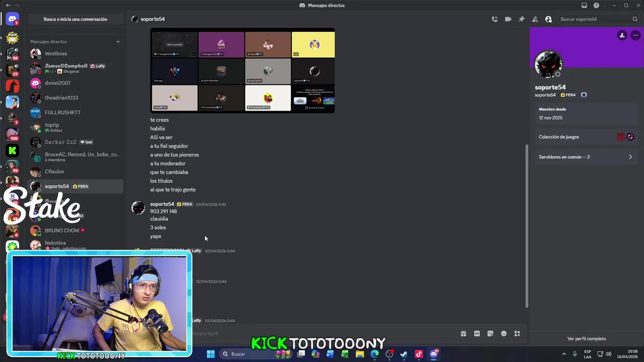
Task: Send a gift icon in message bar
Action: [x=463, y=333]
